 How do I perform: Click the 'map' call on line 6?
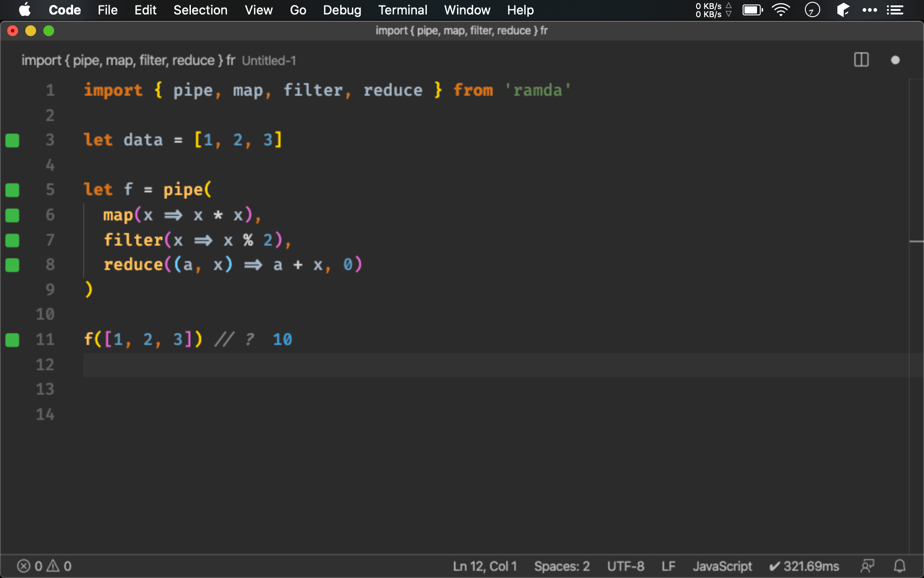118,215
